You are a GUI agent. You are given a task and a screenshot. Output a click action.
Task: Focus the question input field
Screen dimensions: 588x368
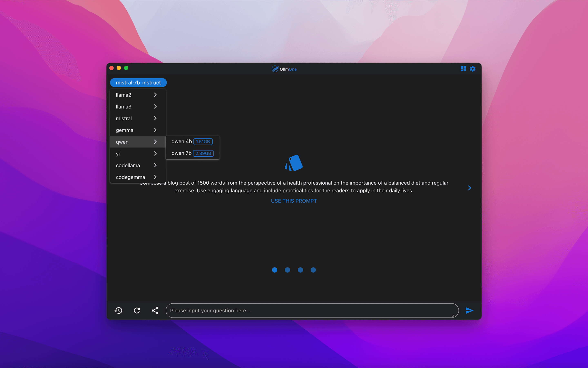[x=312, y=310]
